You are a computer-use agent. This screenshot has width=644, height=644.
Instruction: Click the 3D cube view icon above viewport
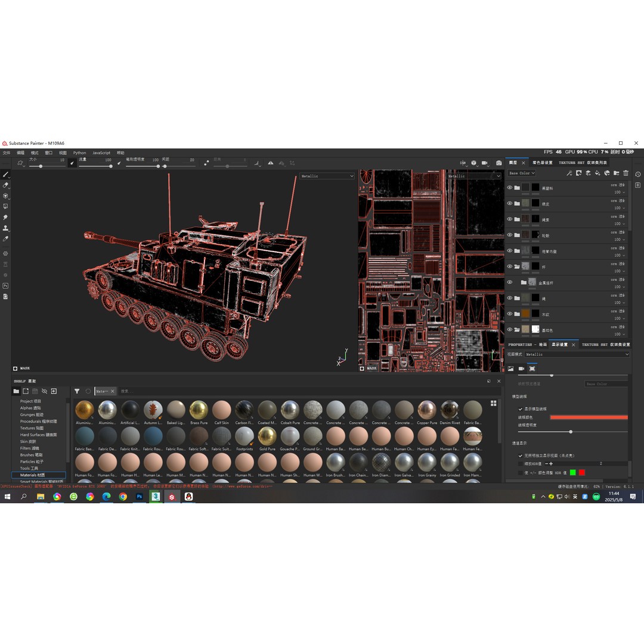coord(473,163)
